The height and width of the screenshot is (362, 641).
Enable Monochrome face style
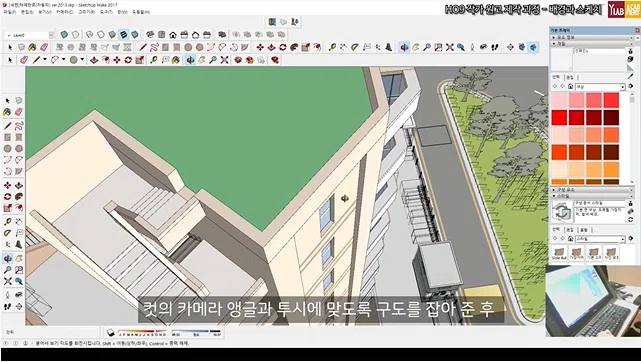coord(134,35)
